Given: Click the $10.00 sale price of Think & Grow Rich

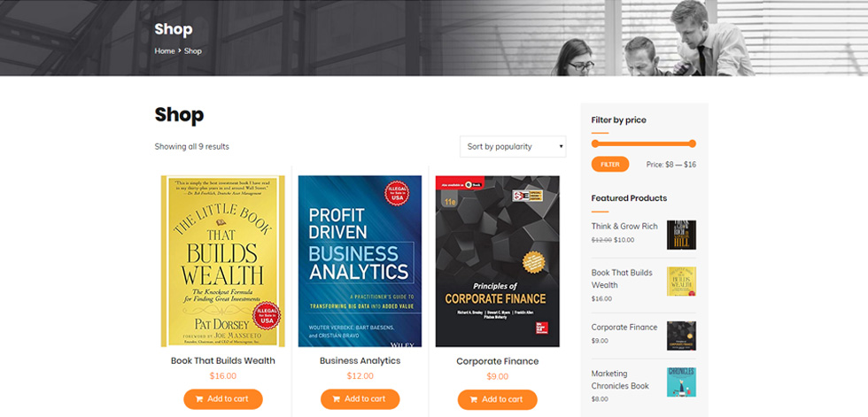Looking at the screenshot, I should (x=624, y=240).
